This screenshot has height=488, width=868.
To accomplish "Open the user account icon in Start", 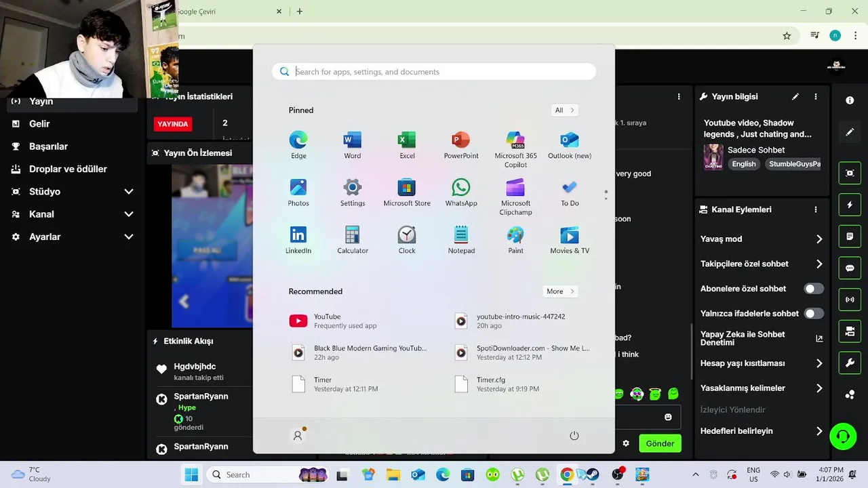I will [x=298, y=436].
